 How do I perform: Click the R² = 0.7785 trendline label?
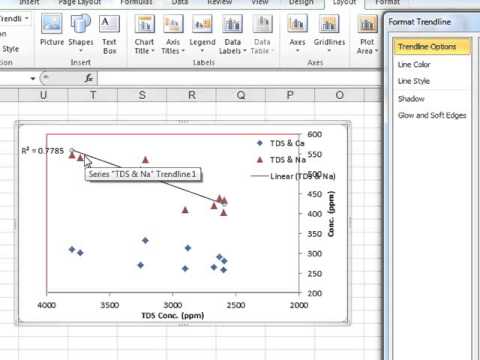(42, 151)
